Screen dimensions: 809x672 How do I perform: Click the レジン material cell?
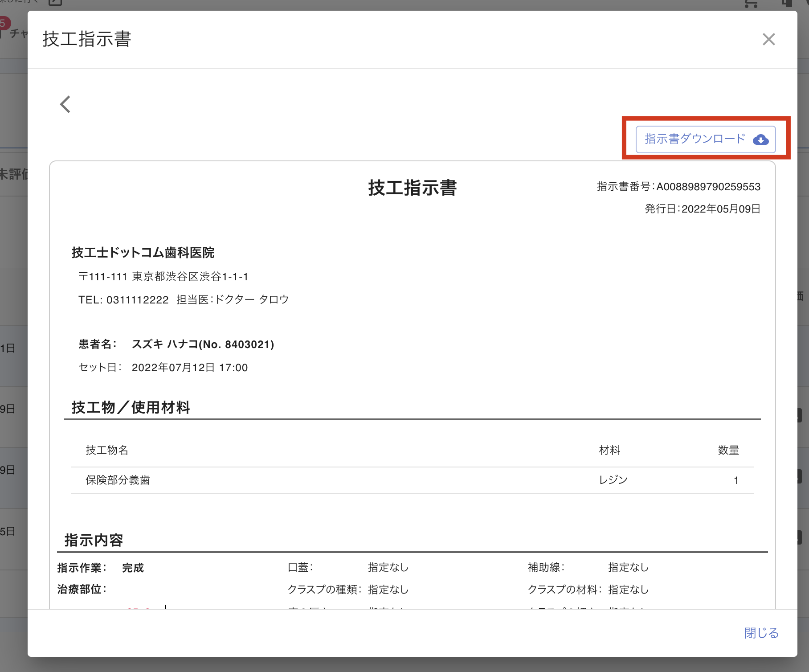pyautogui.click(x=613, y=480)
